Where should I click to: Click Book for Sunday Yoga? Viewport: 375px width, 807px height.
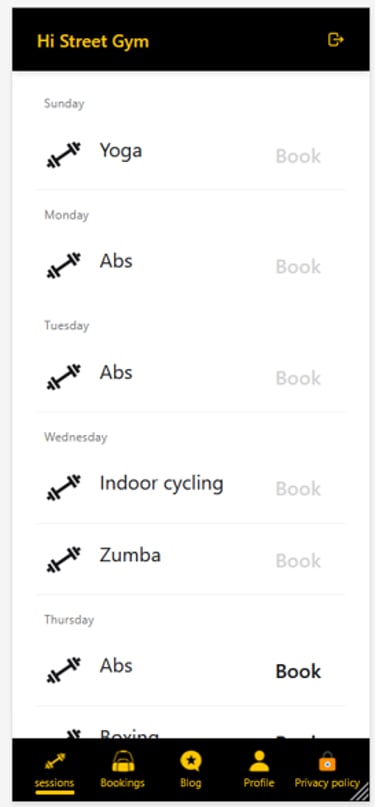pos(298,156)
